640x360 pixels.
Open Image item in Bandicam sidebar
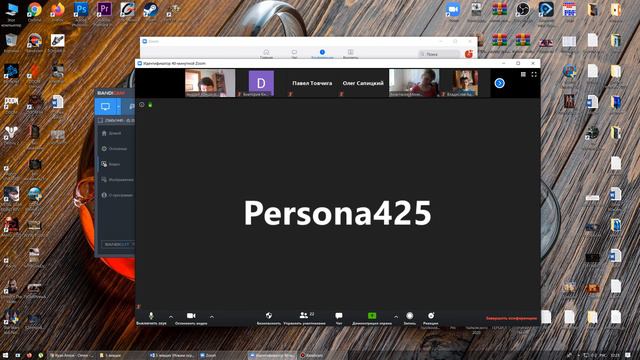coord(117,180)
